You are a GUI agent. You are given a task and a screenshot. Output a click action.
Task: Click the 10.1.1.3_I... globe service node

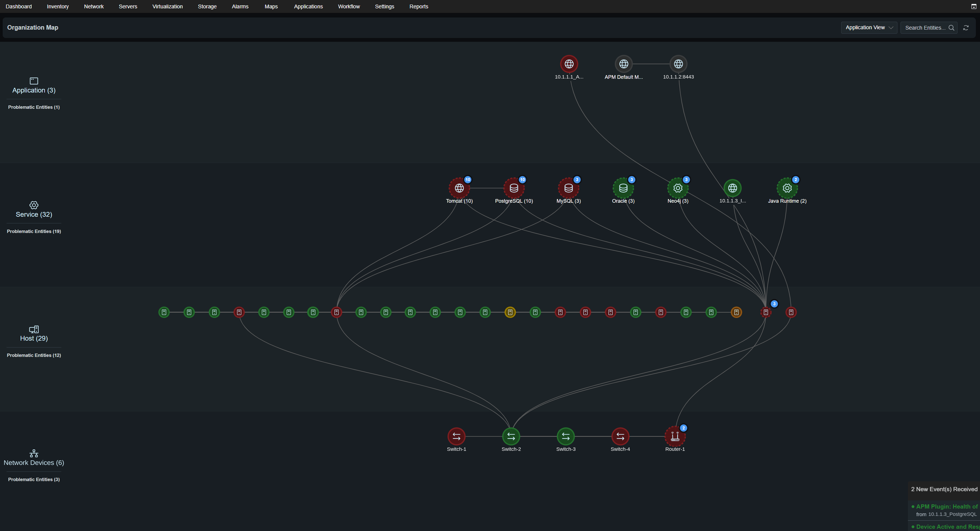point(732,188)
